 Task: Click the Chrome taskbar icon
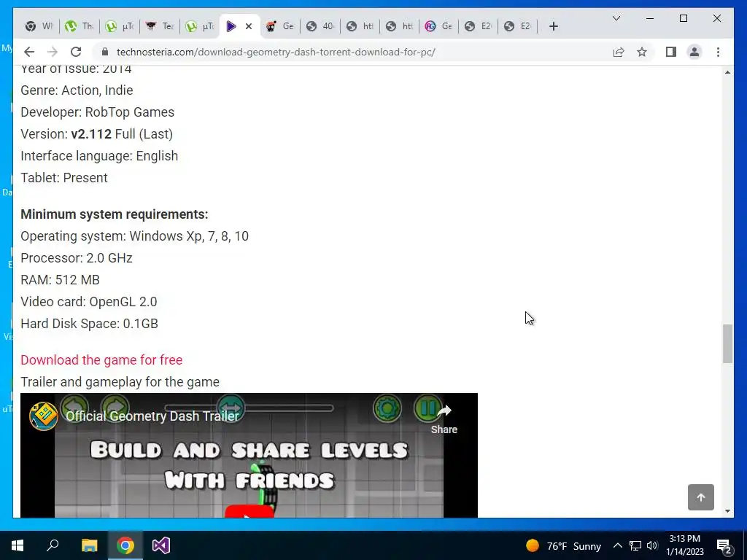point(125,545)
